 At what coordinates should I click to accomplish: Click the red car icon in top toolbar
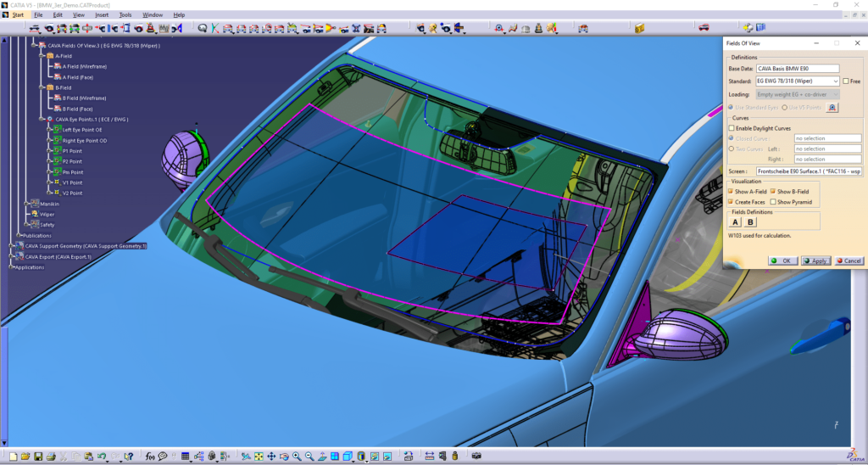pos(704,28)
